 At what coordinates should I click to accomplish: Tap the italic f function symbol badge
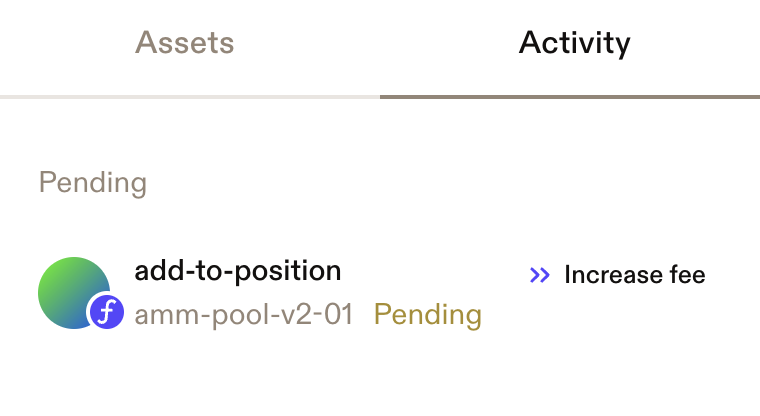107,312
